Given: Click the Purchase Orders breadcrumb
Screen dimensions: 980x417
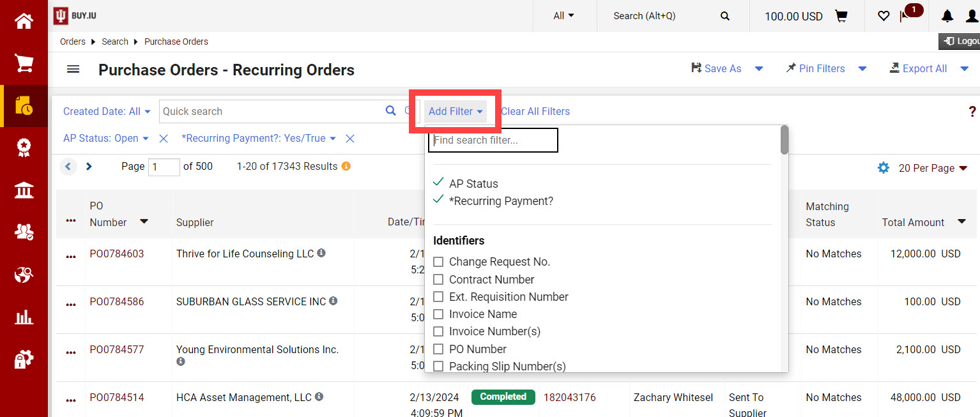Looking at the screenshot, I should 176,42.
